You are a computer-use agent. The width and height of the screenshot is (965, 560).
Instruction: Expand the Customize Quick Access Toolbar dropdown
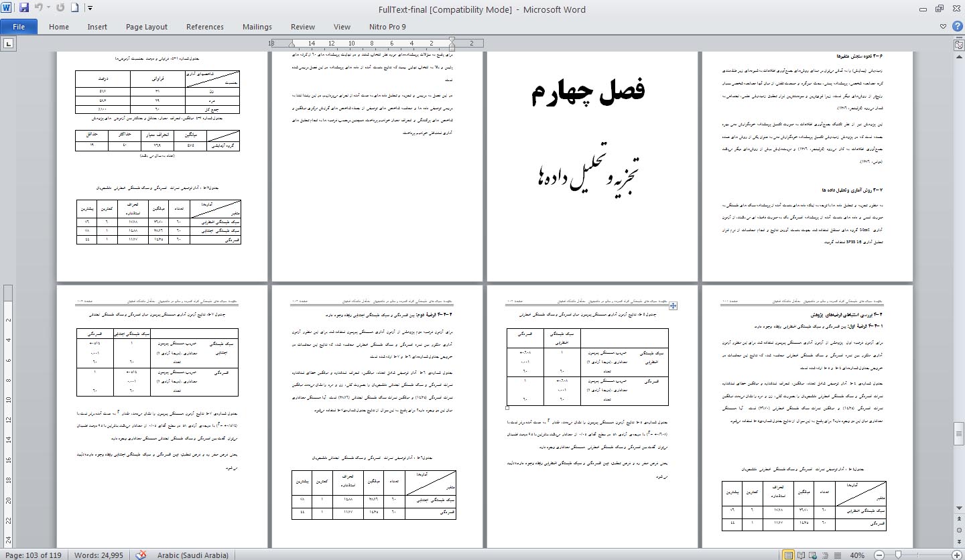[x=90, y=9]
